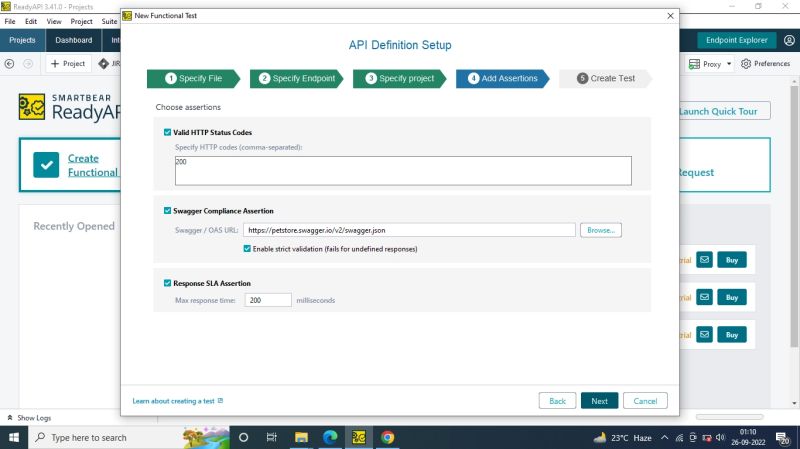Click the JIRA diamond icon
800x449 pixels.
[104, 64]
